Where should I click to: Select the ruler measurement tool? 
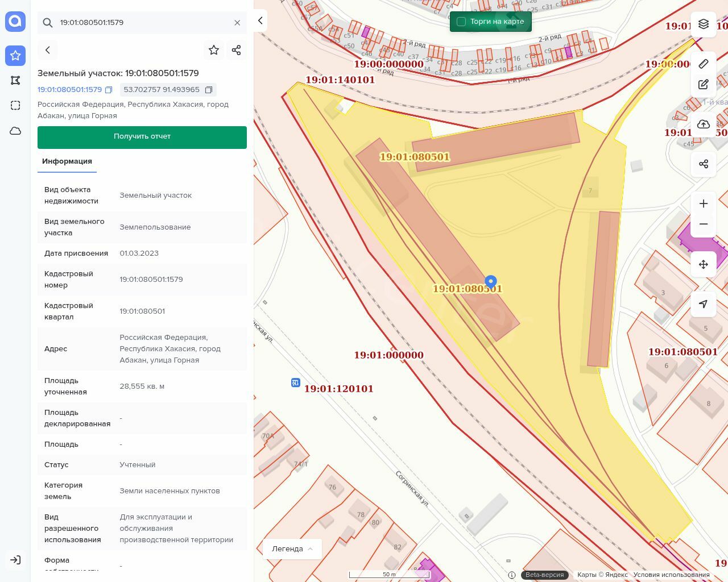704,64
